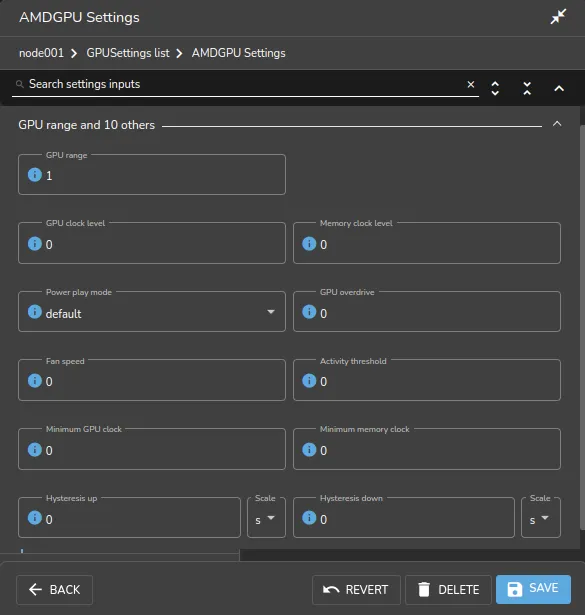Viewport: 585px width, 615px height.
Task: Click the BACK button
Action: click(55, 590)
